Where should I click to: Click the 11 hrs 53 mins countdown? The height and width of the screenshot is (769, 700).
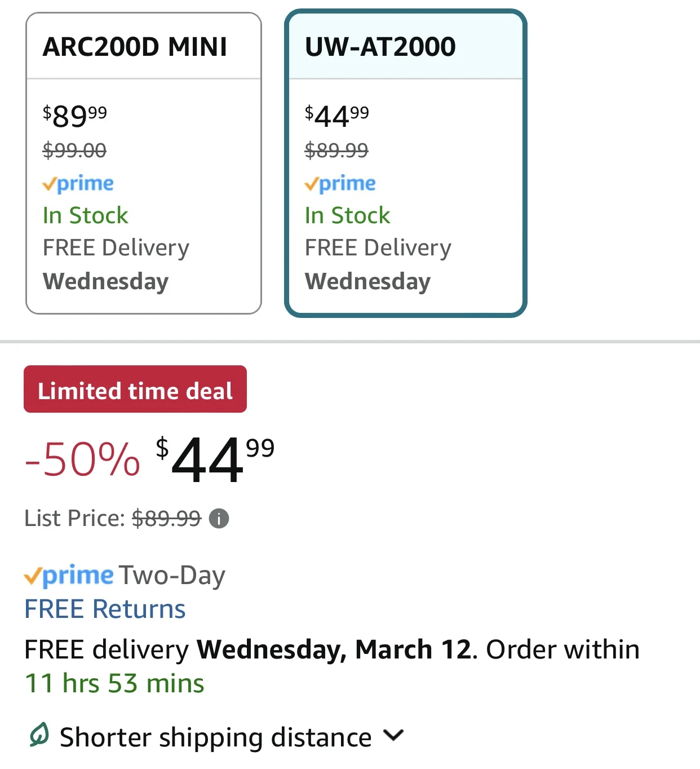pyautogui.click(x=114, y=683)
